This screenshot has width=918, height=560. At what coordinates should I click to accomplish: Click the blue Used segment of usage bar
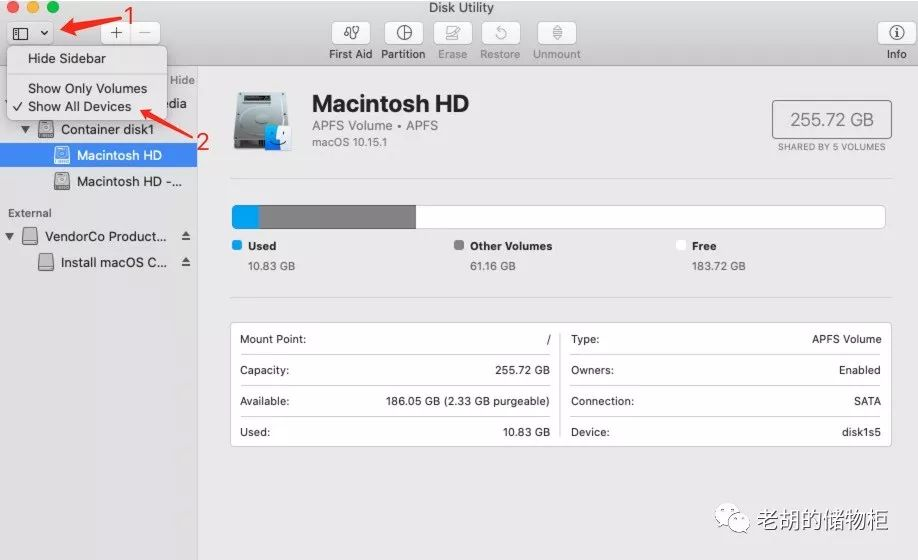pyautogui.click(x=245, y=217)
